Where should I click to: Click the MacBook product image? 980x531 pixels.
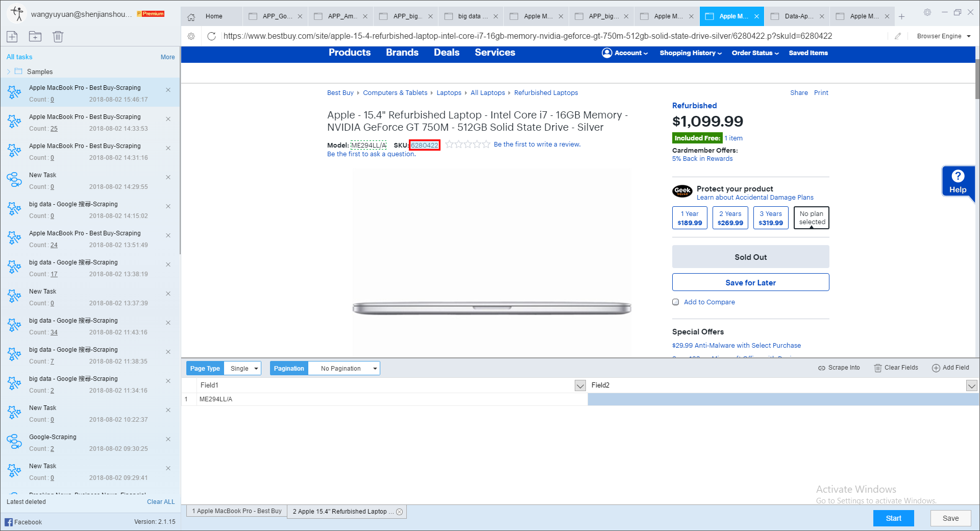pos(492,308)
